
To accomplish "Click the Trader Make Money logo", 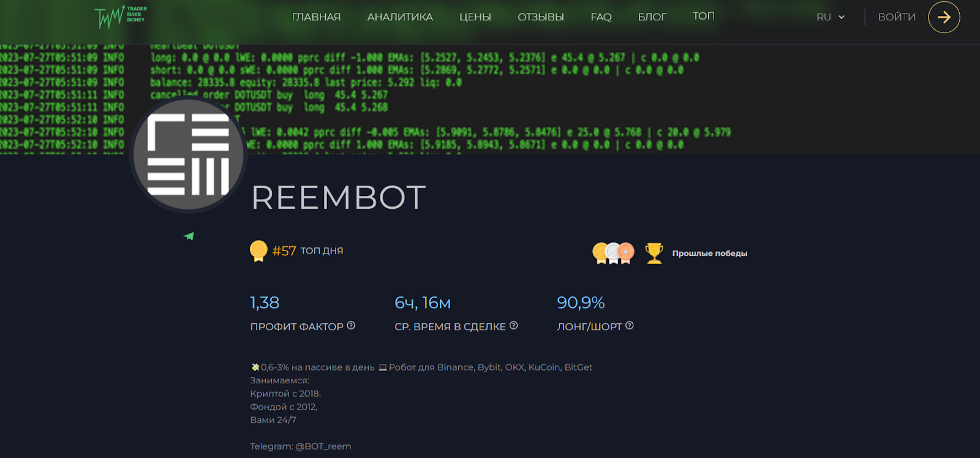I will (121, 17).
